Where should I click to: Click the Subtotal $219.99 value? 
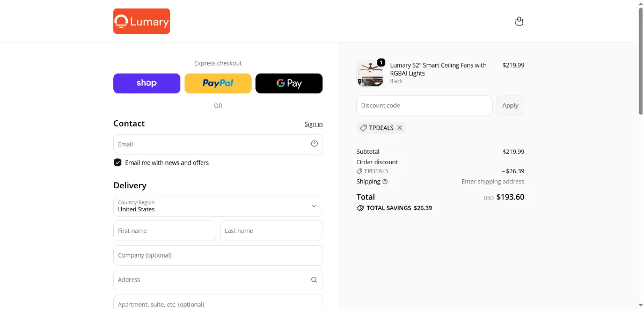click(514, 152)
